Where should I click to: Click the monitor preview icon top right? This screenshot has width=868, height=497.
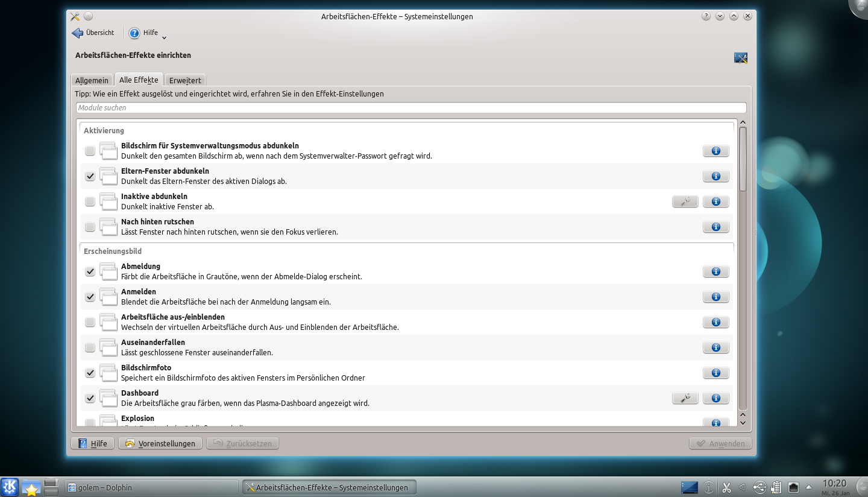click(740, 58)
